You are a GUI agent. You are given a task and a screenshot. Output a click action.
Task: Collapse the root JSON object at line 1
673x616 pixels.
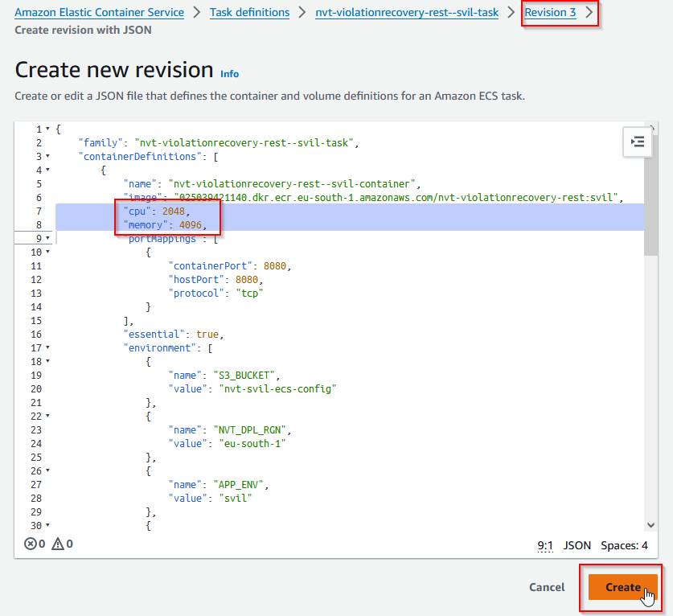click(x=47, y=129)
